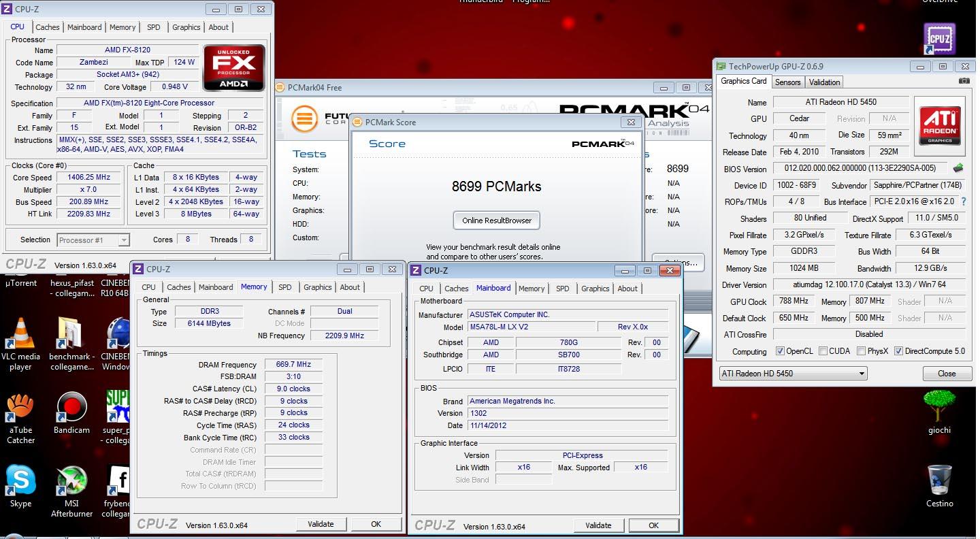Toggle the OpenCL checkbox in GPU-Z
The image size is (980, 539).
click(x=780, y=351)
